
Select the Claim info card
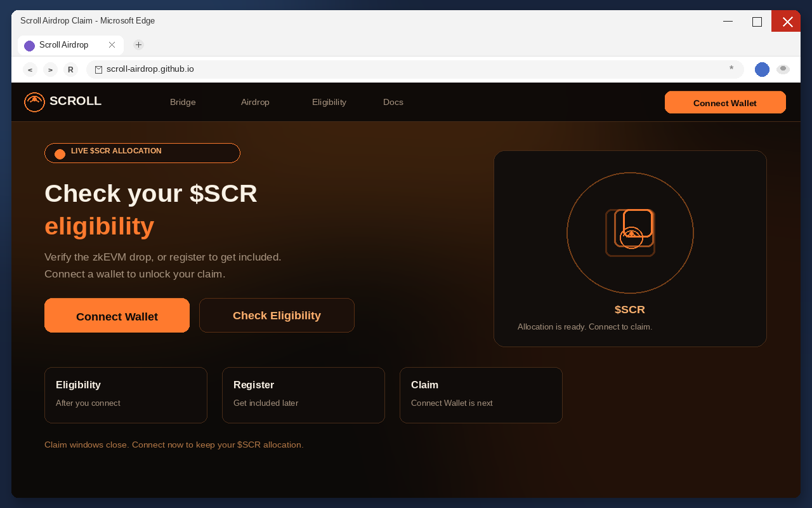point(481,395)
